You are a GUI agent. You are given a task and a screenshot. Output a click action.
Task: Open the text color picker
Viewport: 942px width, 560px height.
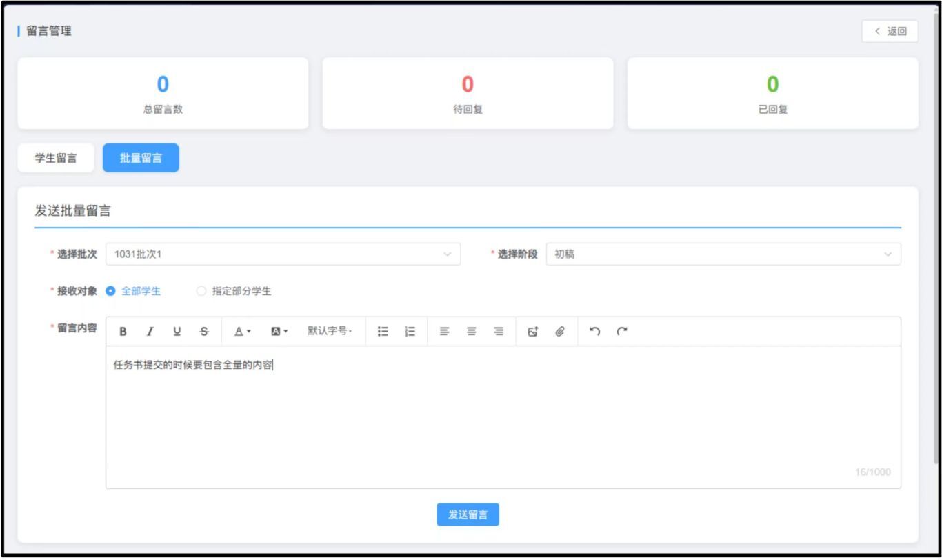coord(242,332)
